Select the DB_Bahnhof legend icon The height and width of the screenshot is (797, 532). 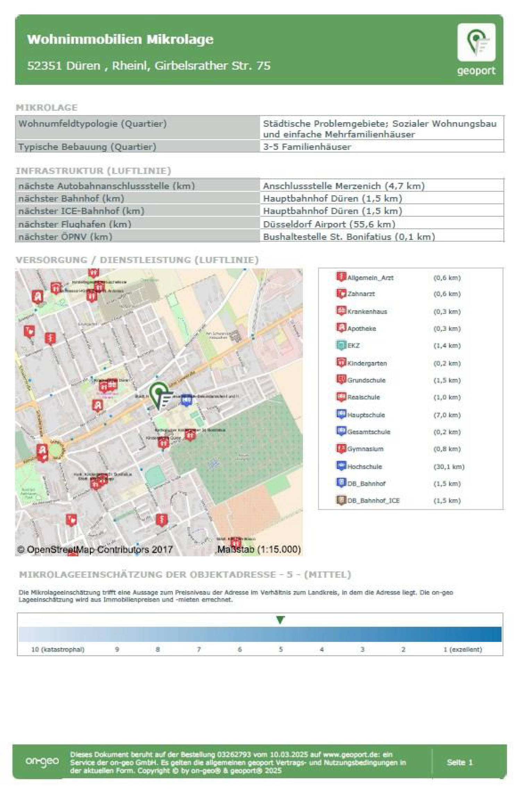[341, 483]
